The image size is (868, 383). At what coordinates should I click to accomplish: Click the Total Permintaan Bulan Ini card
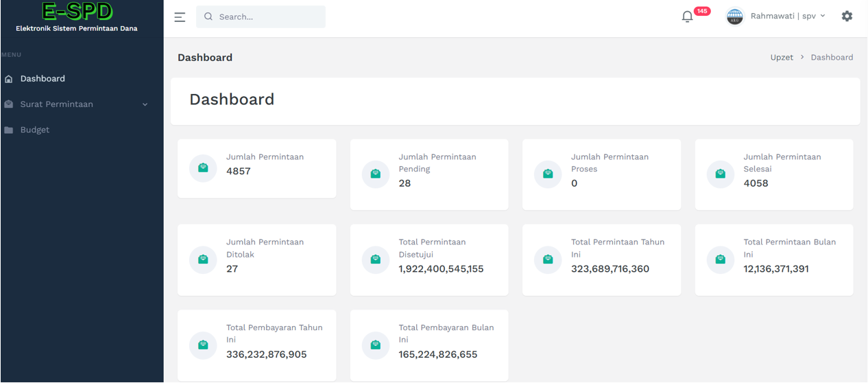773,259
